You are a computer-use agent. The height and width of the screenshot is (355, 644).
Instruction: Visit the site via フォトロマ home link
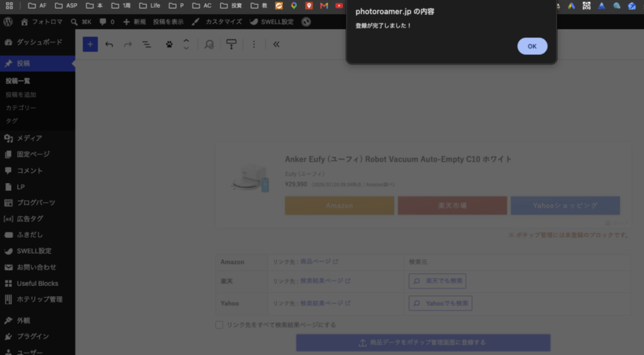coord(42,22)
